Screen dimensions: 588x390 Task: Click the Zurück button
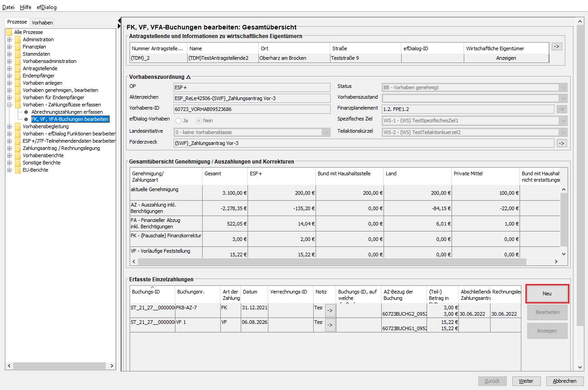pyautogui.click(x=492, y=381)
